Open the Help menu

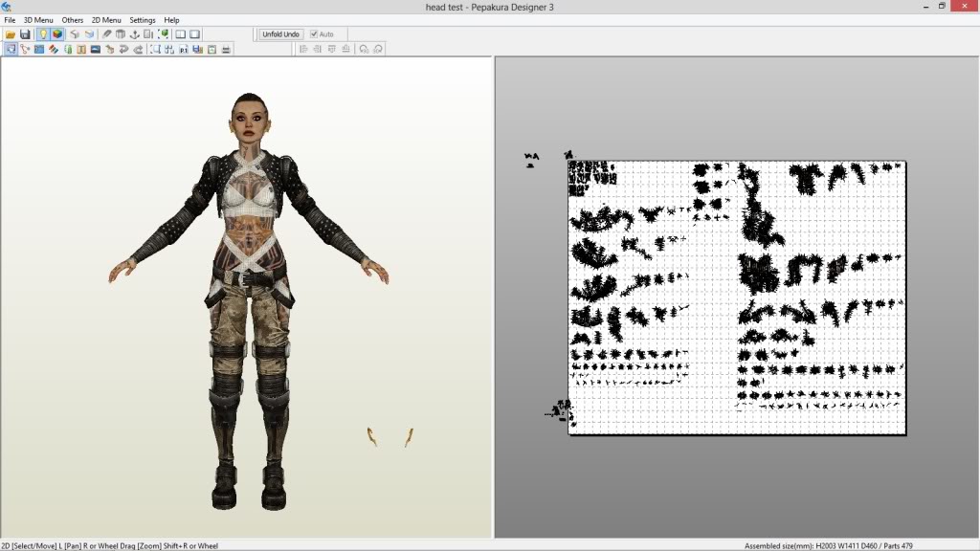[x=171, y=20]
